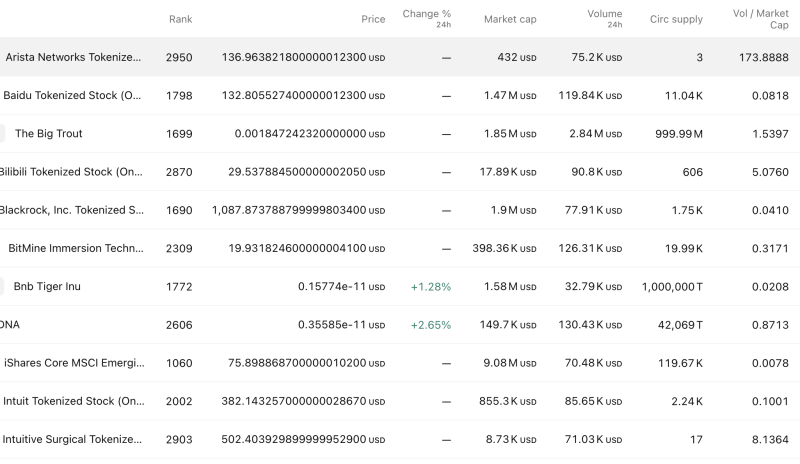This screenshot has width=800, height=464.
Task: Sort by Change % 24h column header
Action: pos(427,18)
